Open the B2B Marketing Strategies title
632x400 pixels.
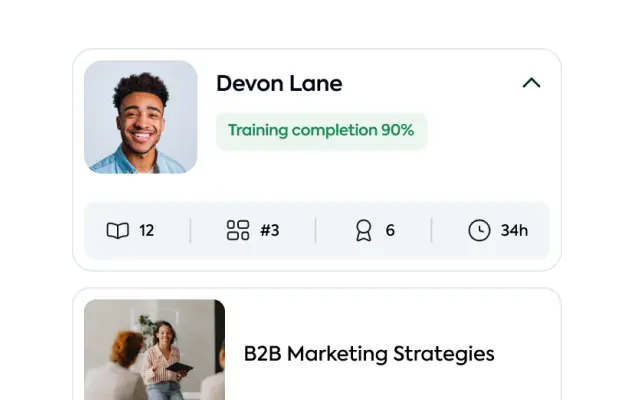pyautogui.click(x=369, y=354)
